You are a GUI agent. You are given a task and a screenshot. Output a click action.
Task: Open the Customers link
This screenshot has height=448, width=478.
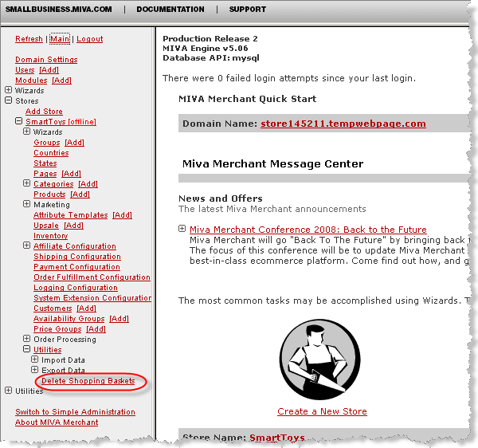click(53, 308)
